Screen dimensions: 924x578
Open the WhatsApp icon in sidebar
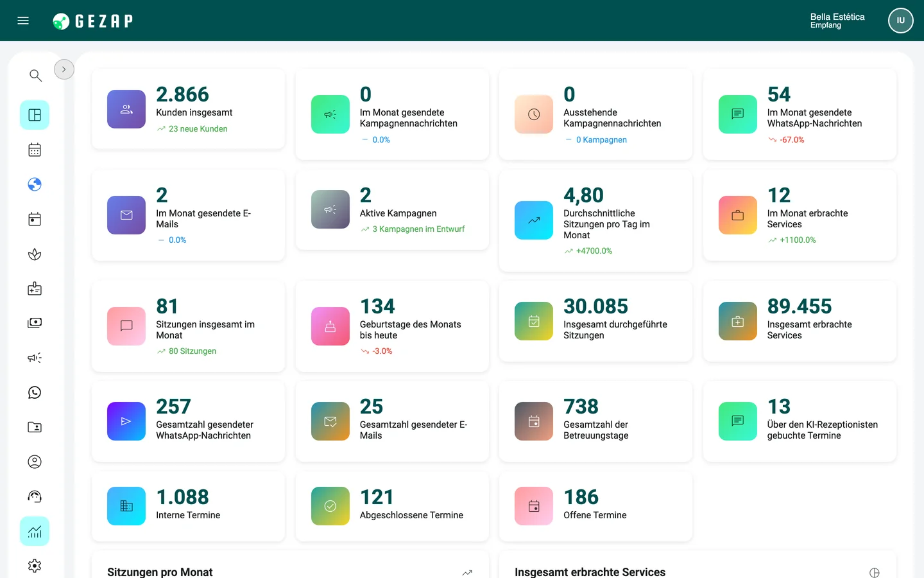pyautogui.click(x=35, y=392)
